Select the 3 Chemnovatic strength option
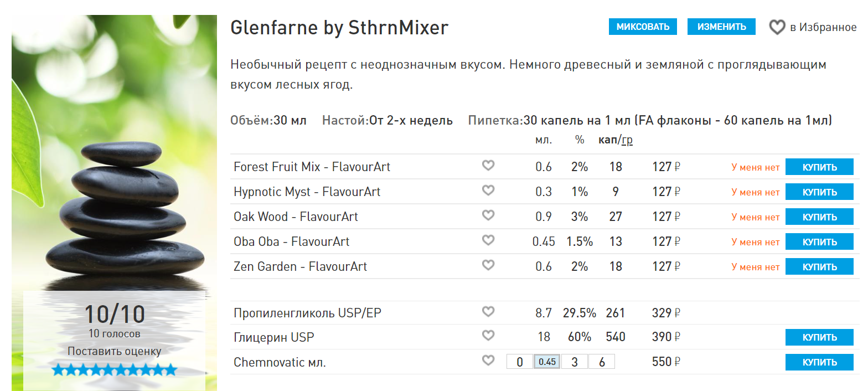Image resolution: width=868 pixels, height=391 pixels. click(x=575, y=362)
